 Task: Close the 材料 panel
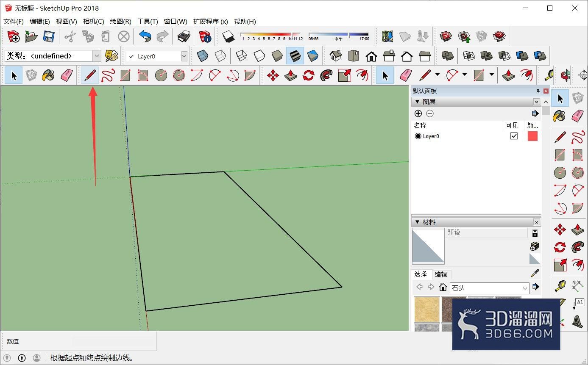click(537, 222)
